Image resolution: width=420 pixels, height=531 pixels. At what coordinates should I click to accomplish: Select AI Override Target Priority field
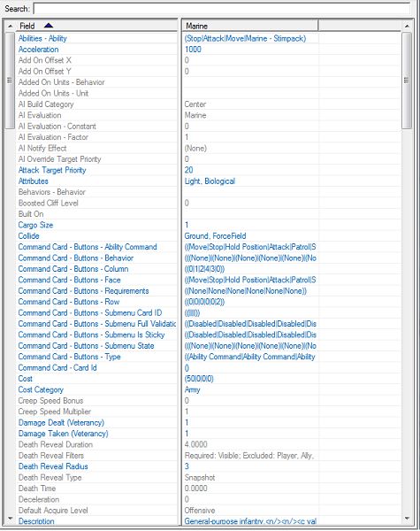[96, 159]
